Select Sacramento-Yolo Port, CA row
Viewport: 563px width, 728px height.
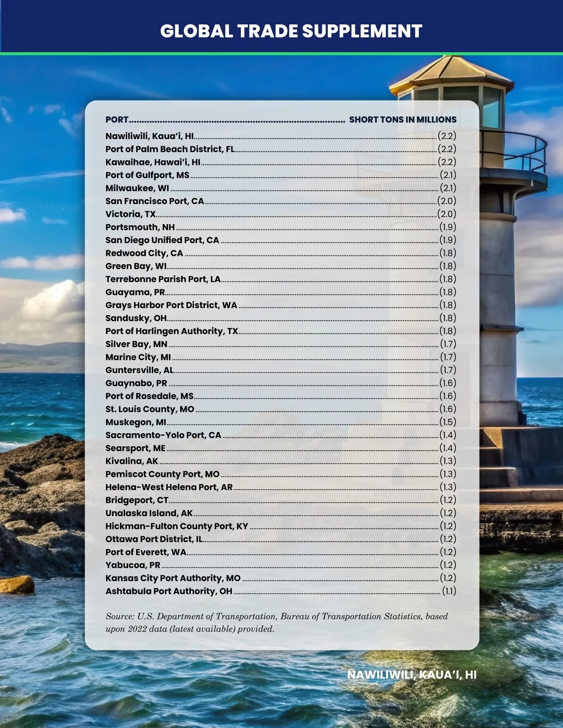163,435
